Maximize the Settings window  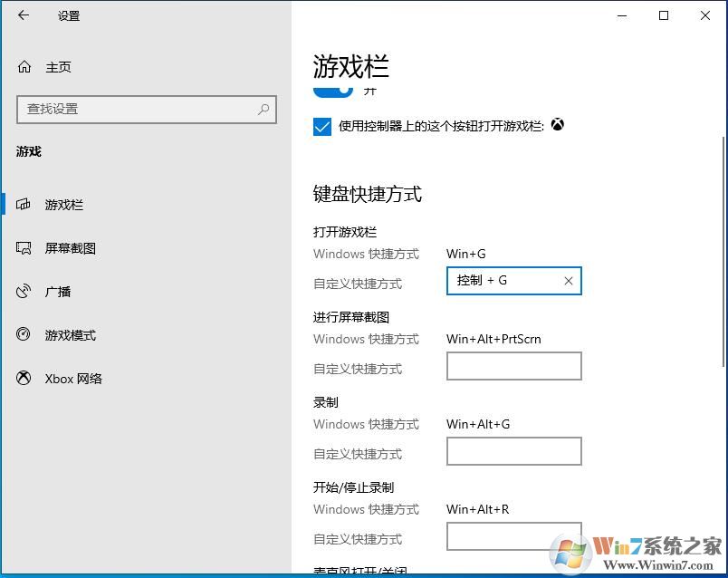pyautogui.click(x=664, y=15)
